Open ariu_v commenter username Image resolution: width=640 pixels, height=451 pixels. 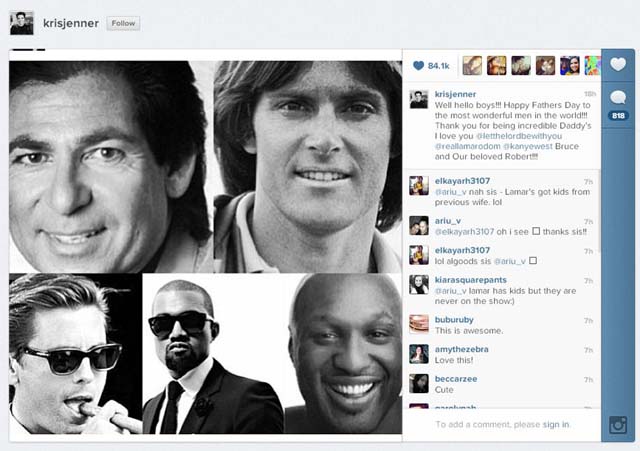[448, 221]
